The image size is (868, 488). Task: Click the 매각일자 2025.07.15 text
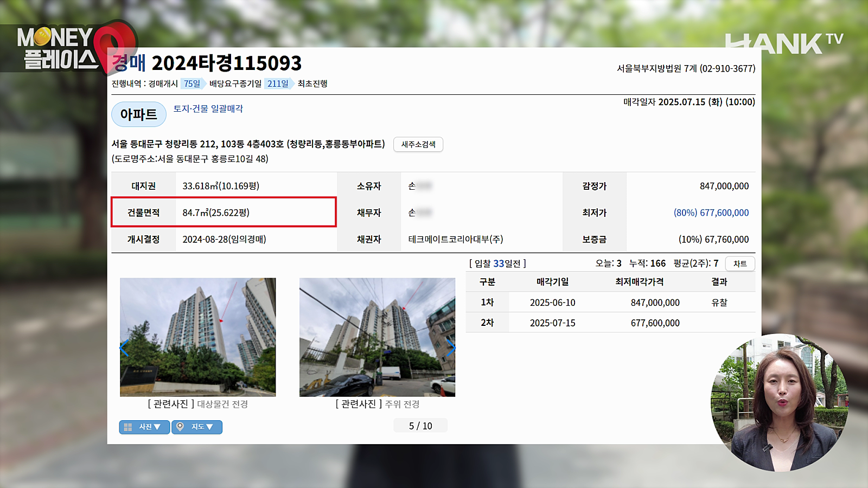[x=689, y=102]
